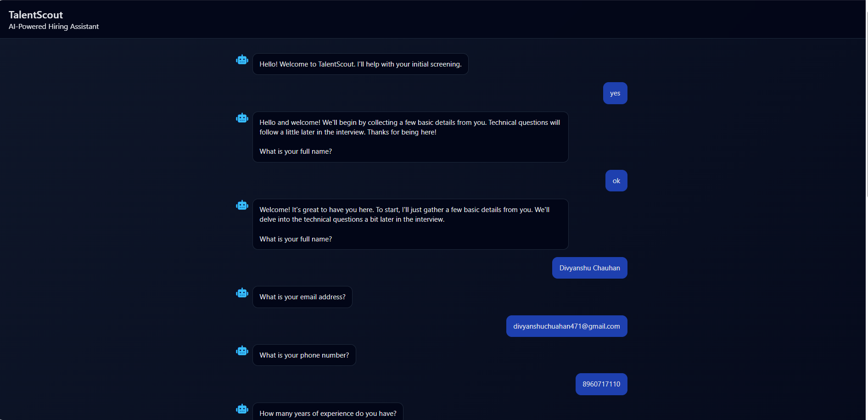868x420 pixels.
Task: Select the robot avatar by the email question
Action: click(x=242, y=292)
